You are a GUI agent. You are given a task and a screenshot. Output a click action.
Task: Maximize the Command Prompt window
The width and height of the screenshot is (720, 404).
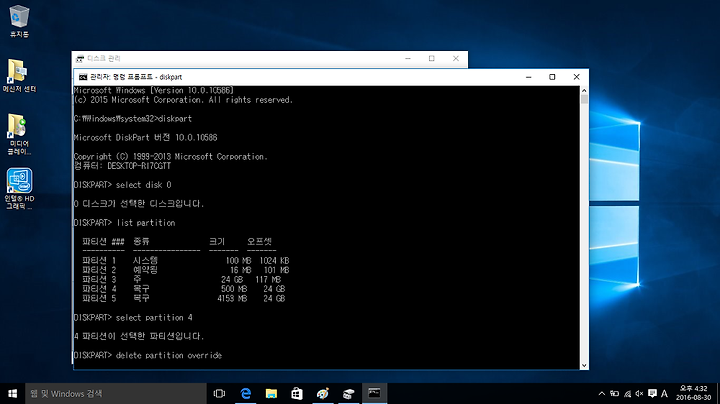pos(552,77)
